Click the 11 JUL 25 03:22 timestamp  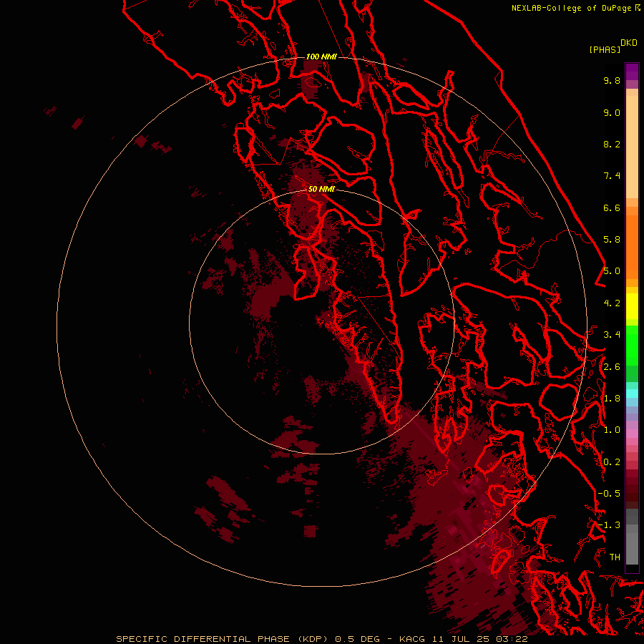click(479, 639)
